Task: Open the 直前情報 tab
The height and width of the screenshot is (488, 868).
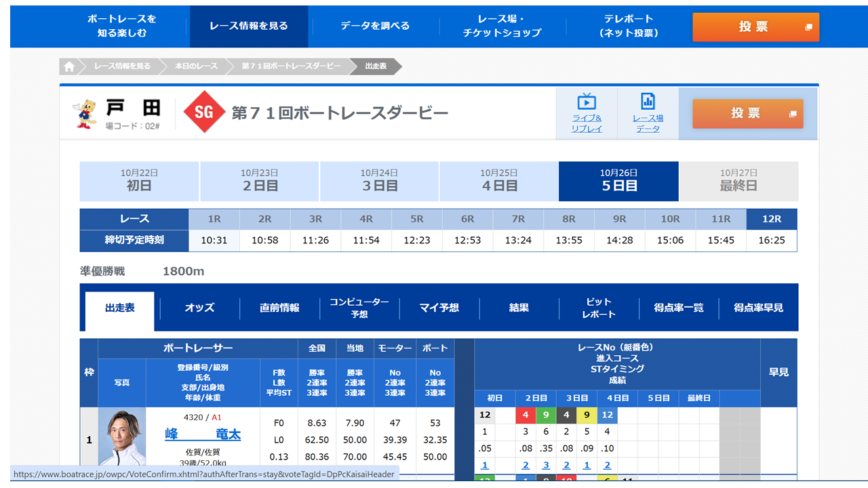Action: [x=279, y=308]
